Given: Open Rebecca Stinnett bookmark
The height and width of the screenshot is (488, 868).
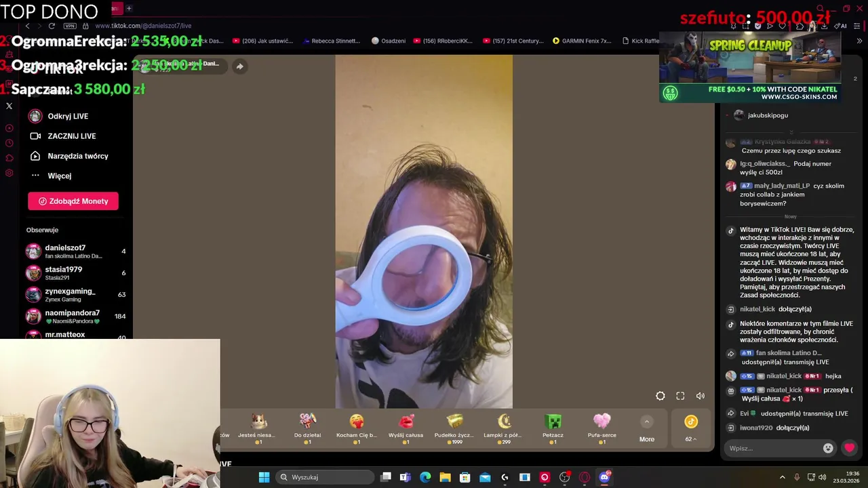Looking at the screenshot, I should coord(331,41).
